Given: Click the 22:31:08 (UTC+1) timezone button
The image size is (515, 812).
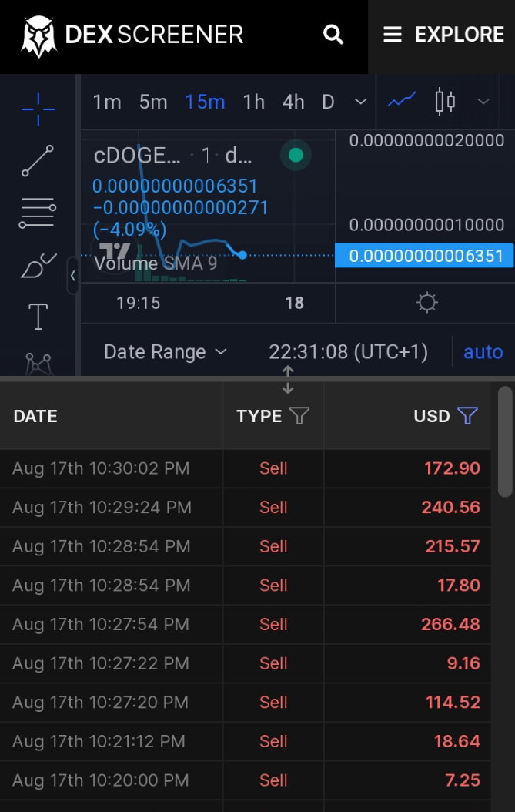Looking at the screenshot, I should [348, 352].
